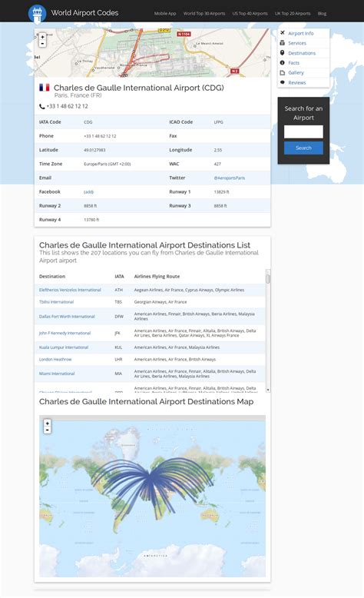Open World Top 30 Airports page

(x=204, y=13)
